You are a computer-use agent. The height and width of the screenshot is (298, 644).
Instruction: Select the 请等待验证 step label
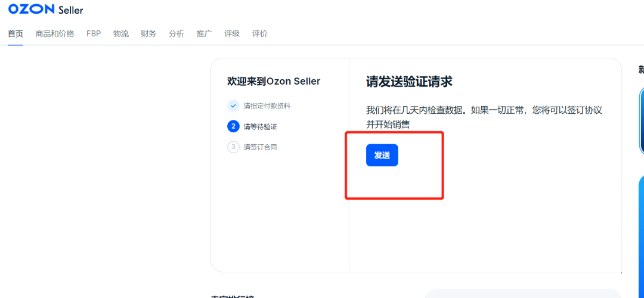[x=261, y=127]
